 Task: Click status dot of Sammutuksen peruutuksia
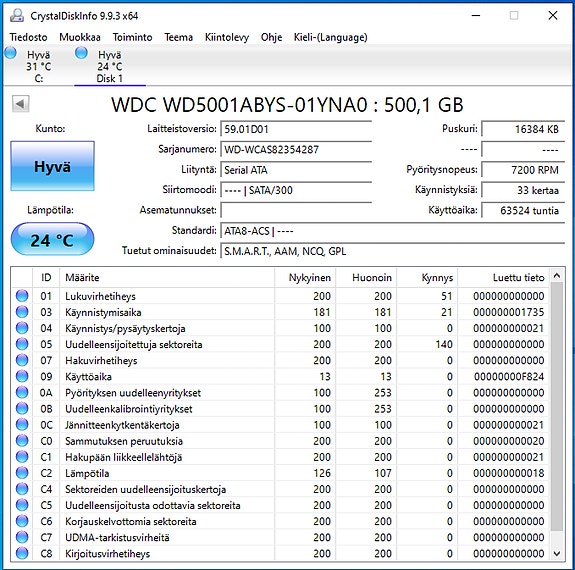coord(22,441)
